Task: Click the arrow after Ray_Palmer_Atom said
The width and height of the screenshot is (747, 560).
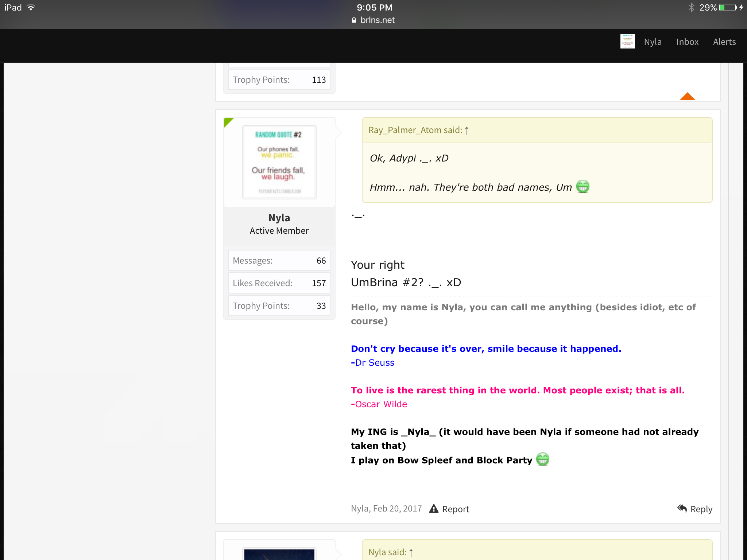Action: tap(467, 131)
